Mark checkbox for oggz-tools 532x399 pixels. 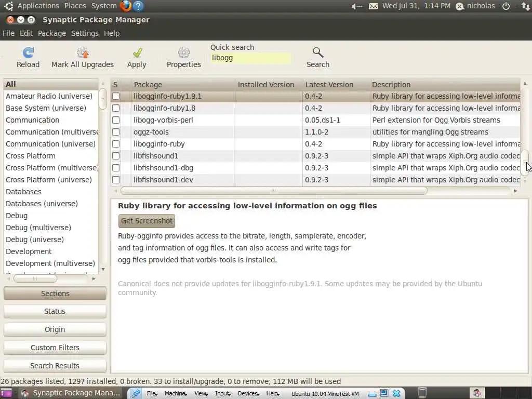[x=116, y=132]
